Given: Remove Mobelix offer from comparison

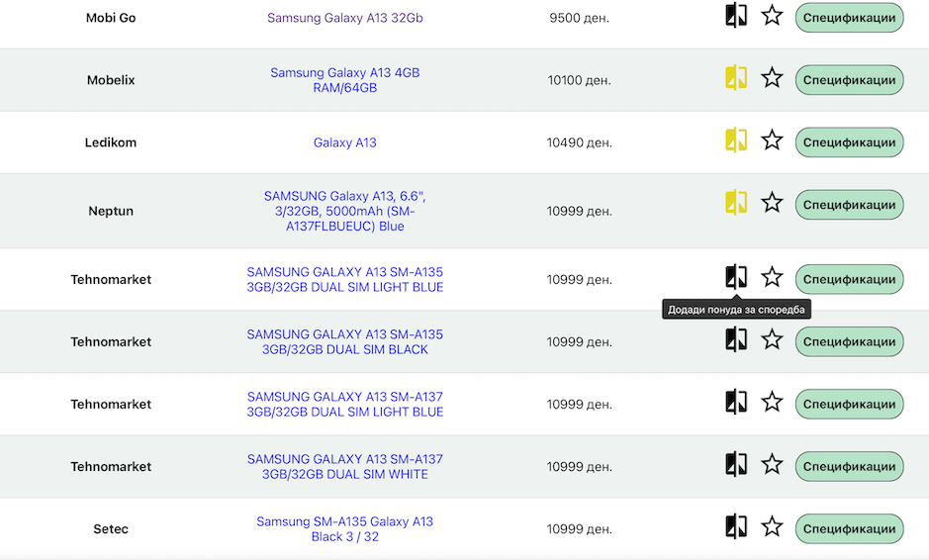Looking at the screenshot, I should coord(735,78).
